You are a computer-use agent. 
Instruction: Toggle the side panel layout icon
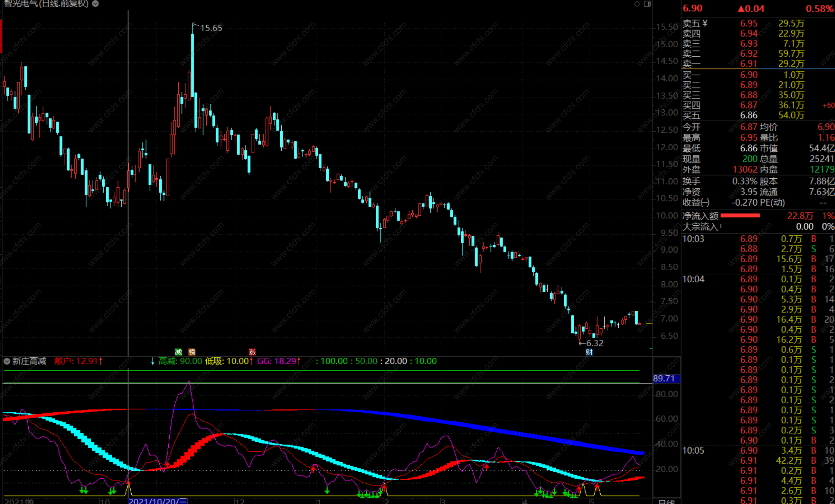pos(647,4)
